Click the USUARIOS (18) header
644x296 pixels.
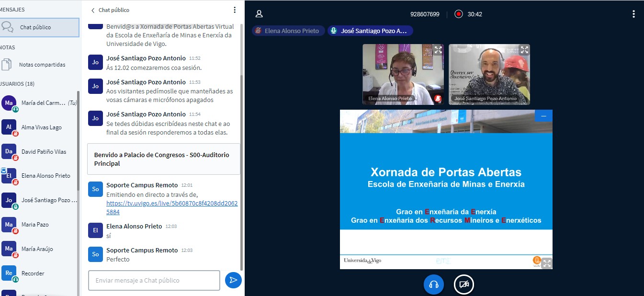[x=17, y=84]
